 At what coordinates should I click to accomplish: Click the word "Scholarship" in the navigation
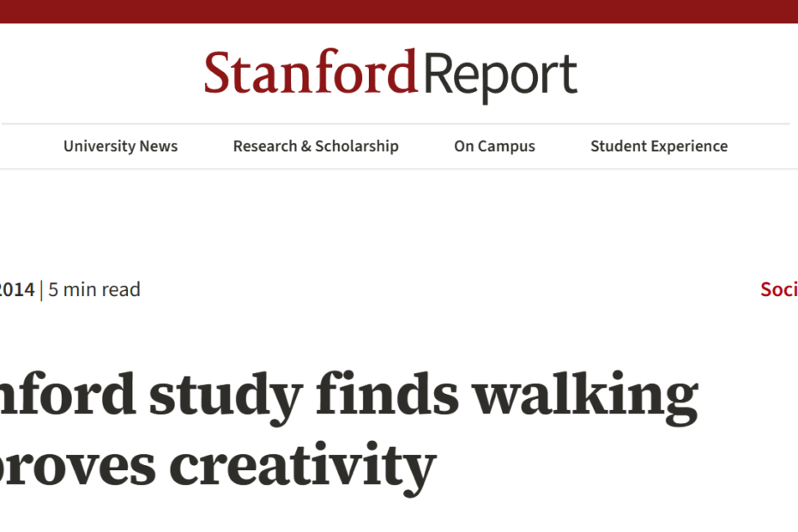pos(357,147)
